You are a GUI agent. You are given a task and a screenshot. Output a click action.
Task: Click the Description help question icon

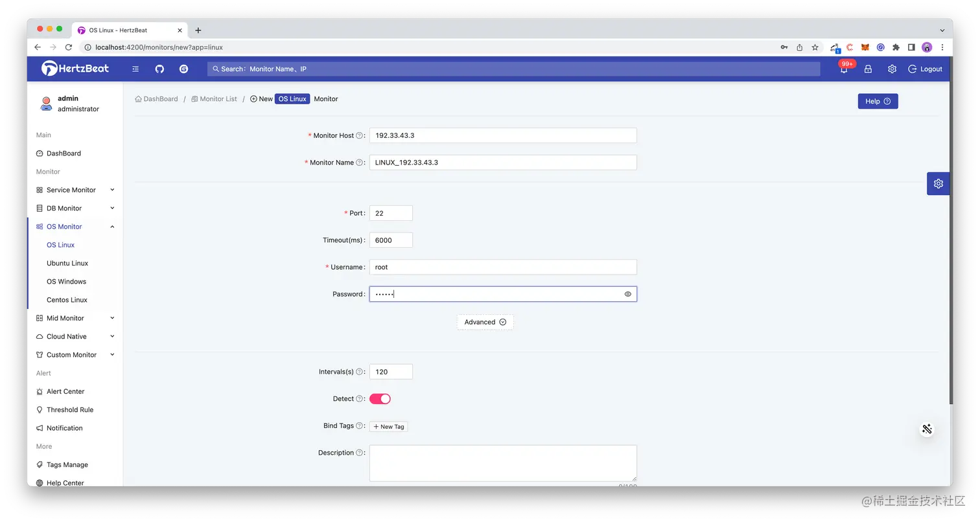359,453
